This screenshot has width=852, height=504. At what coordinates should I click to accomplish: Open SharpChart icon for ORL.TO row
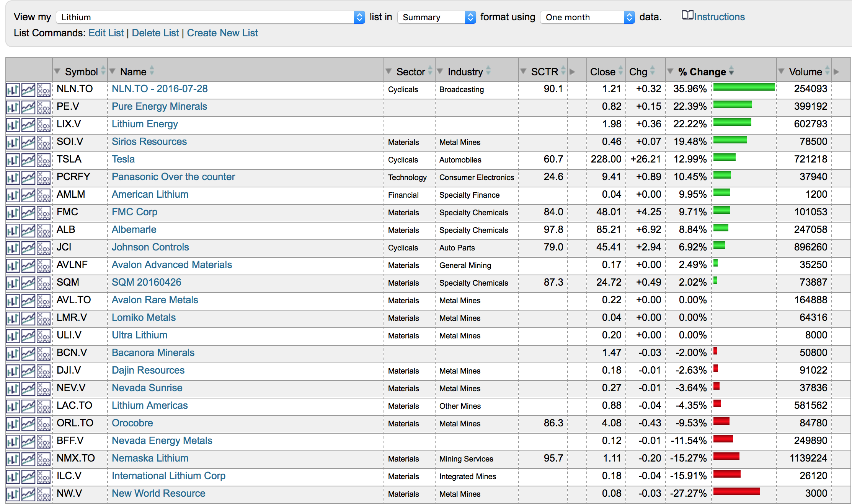13,424
